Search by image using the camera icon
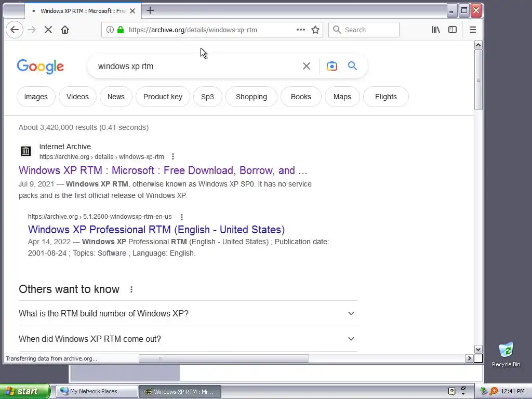532x399 pixels. click(332, 66)
